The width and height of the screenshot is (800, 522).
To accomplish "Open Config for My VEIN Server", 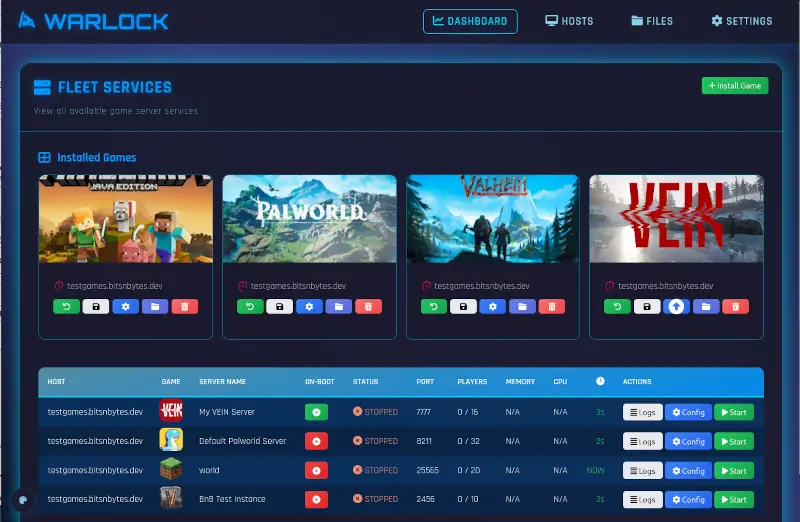I will (688, 412).
